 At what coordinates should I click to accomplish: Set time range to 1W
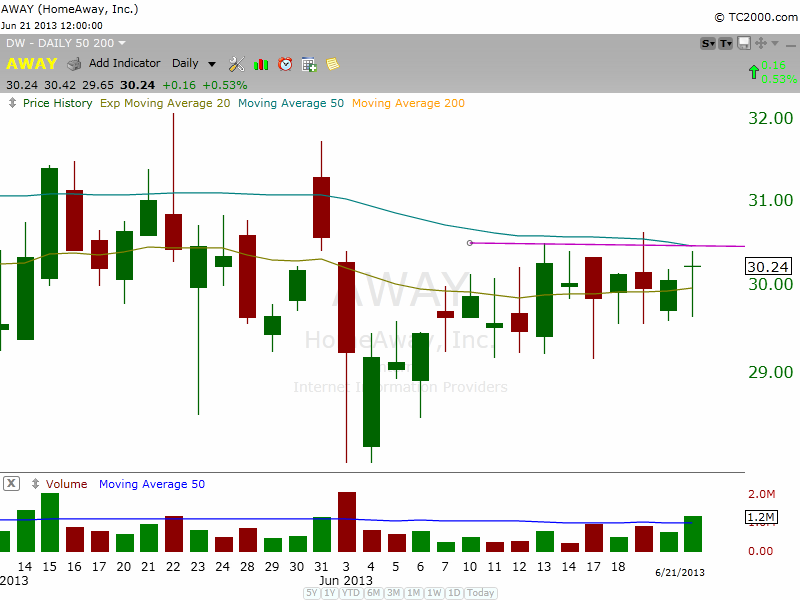click(x=434, y=593)
